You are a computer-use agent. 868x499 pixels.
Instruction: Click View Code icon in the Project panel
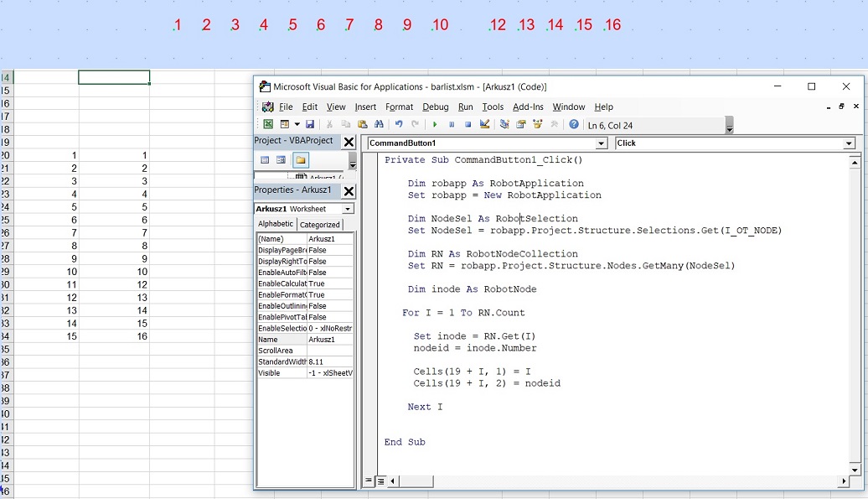(265, 160)
